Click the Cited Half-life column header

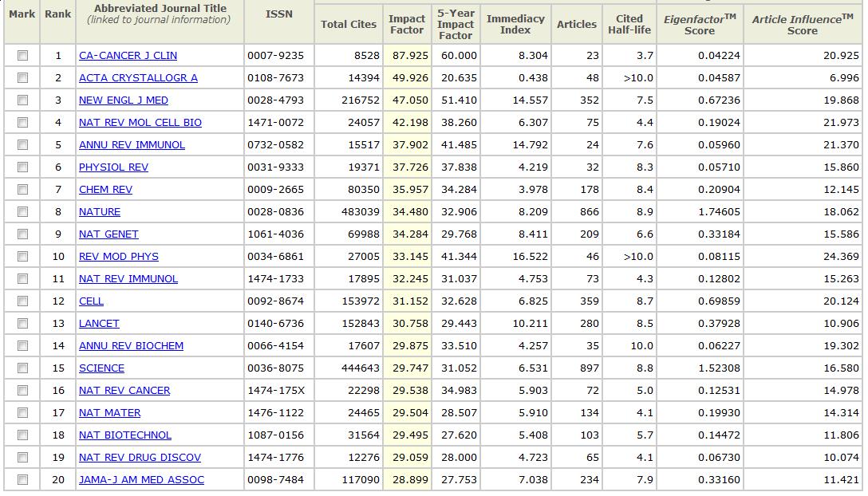pos(629,25)
